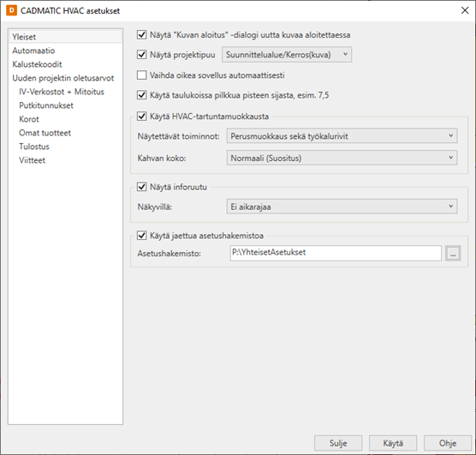Expand the Näkyvillä Ei aikarajaa dropdown
Viewport: 476px width, 455px height.
pos(342,207)
